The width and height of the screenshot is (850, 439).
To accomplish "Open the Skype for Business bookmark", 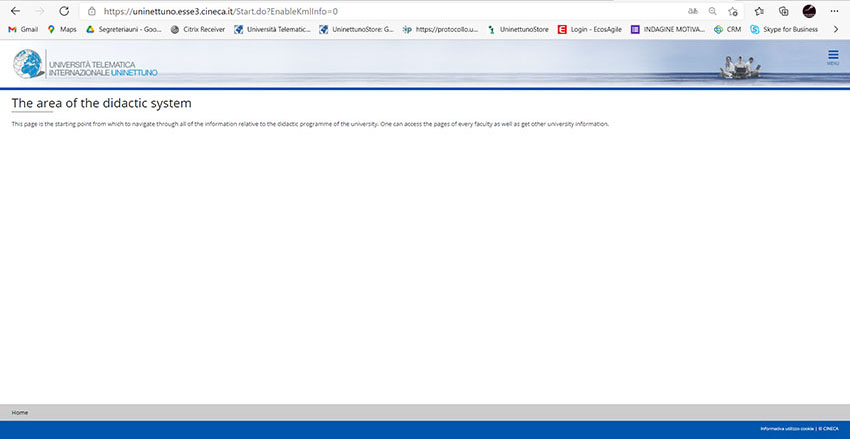I will [x=783, y=30].
